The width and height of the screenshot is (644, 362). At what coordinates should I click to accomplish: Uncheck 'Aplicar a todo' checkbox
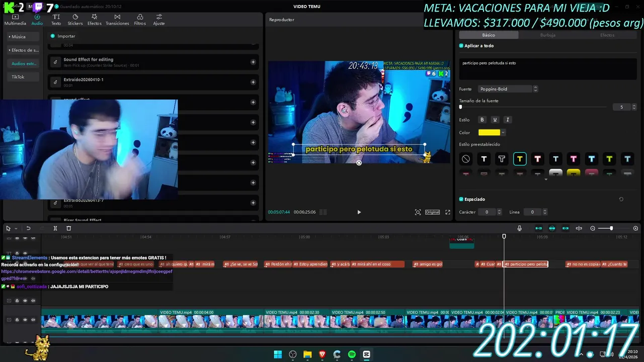[461, 46]
